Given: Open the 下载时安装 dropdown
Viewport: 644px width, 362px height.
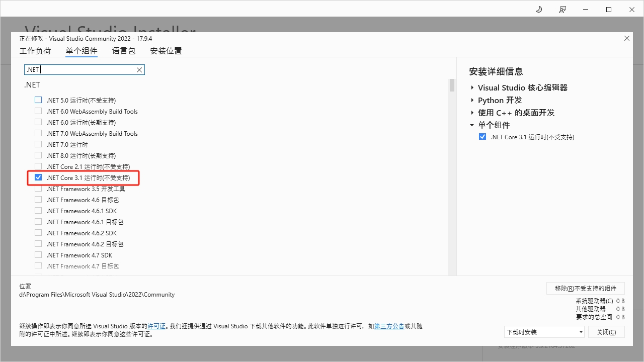Looking at the screenshot, I should point(544,332).
